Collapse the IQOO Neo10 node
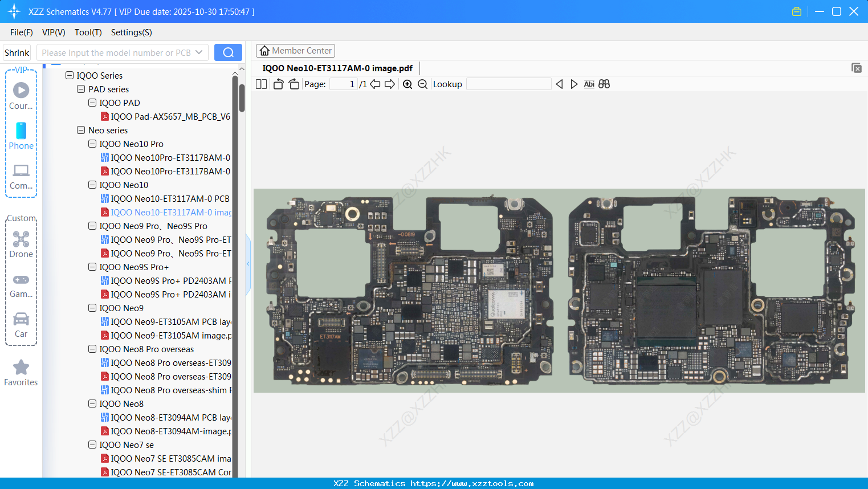 [x=92, y=185]
